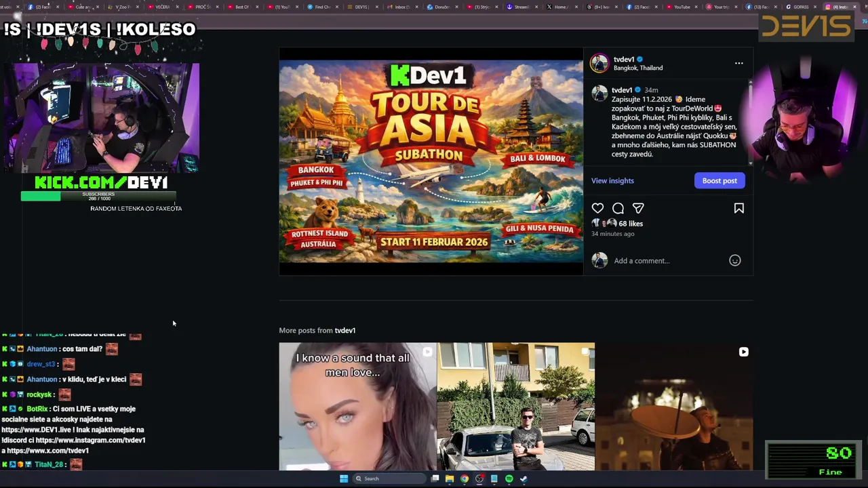Open File Explorer from the taskbar

450,479
